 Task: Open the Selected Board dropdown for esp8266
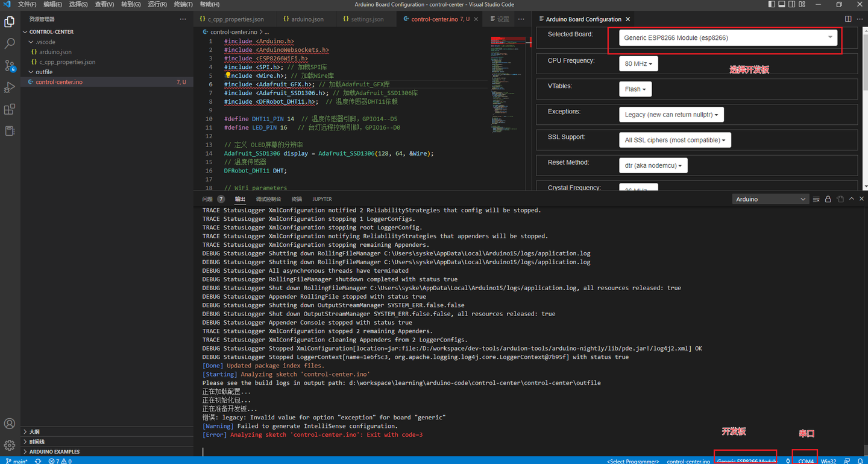(x=726, y=37)
